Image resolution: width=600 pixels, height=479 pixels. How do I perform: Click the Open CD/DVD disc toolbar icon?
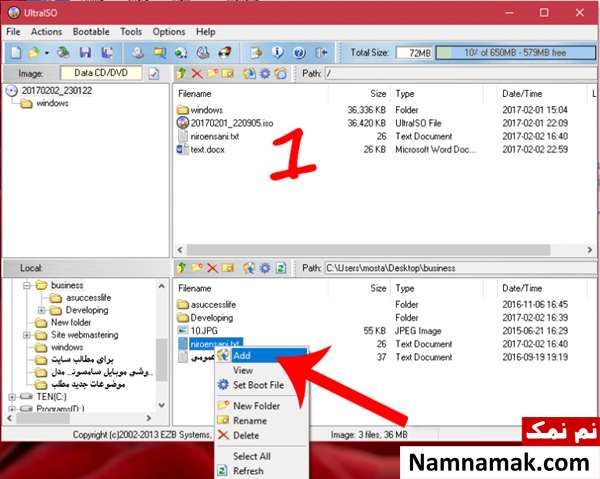point(63,52)
